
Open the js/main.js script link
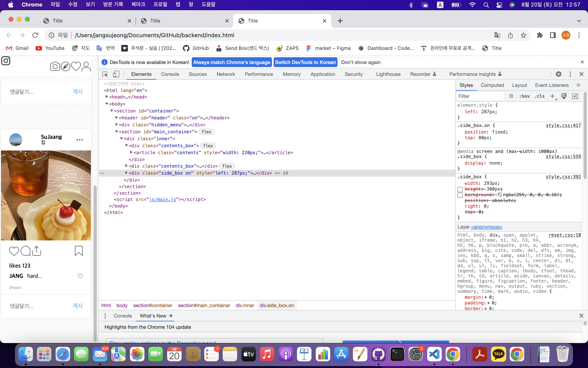tap(163, 199)
